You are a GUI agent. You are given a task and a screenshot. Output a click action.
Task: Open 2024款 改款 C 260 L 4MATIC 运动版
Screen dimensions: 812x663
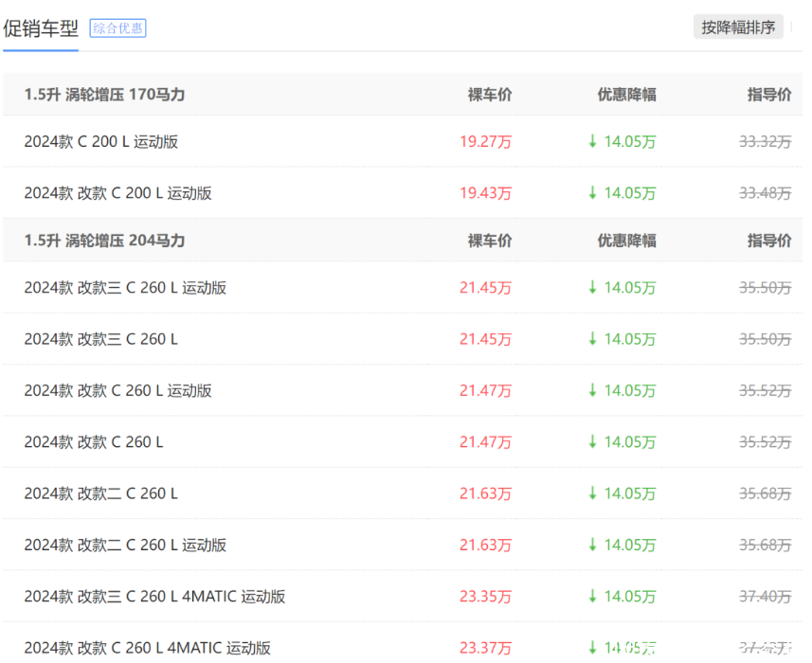[148, 648]
